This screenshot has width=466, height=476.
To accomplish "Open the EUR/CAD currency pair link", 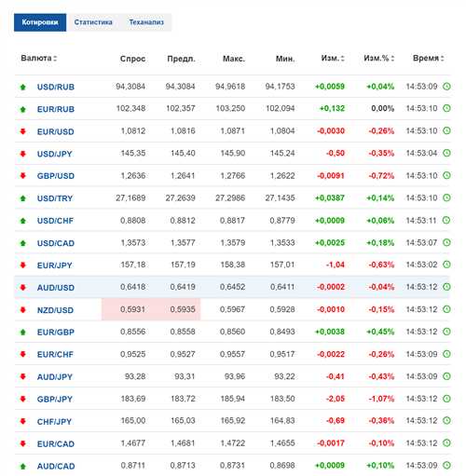I will [x=56, y=443].
